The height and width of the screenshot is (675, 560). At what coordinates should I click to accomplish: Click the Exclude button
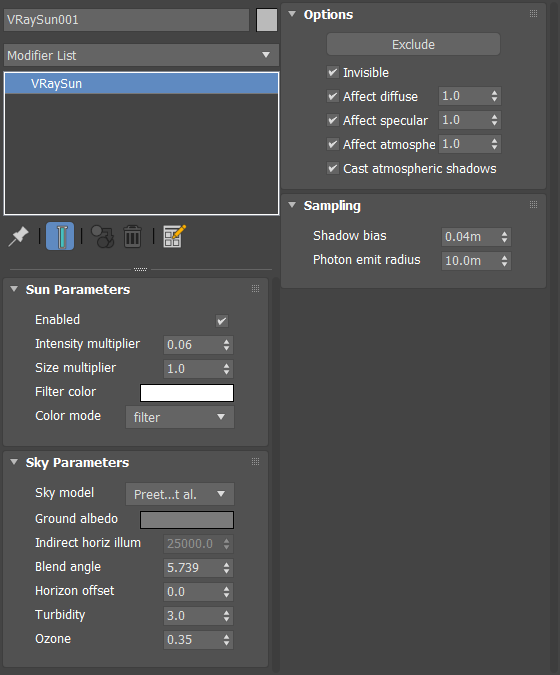coord(413,44)
